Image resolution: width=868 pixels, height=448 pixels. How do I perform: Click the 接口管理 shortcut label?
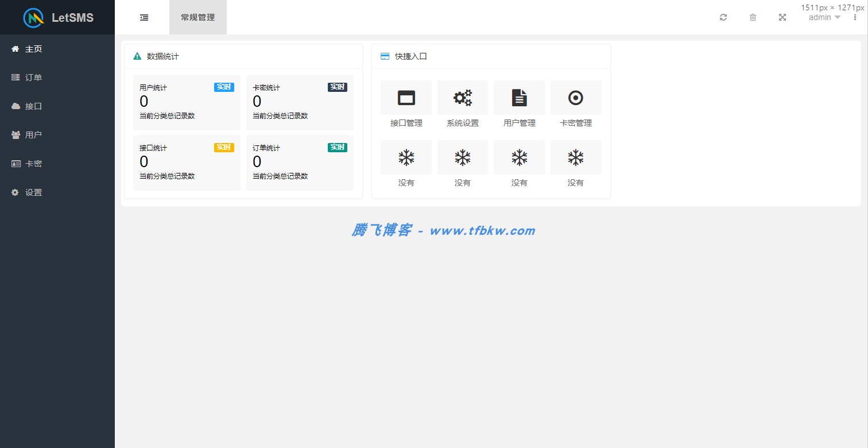pos(406,123)
